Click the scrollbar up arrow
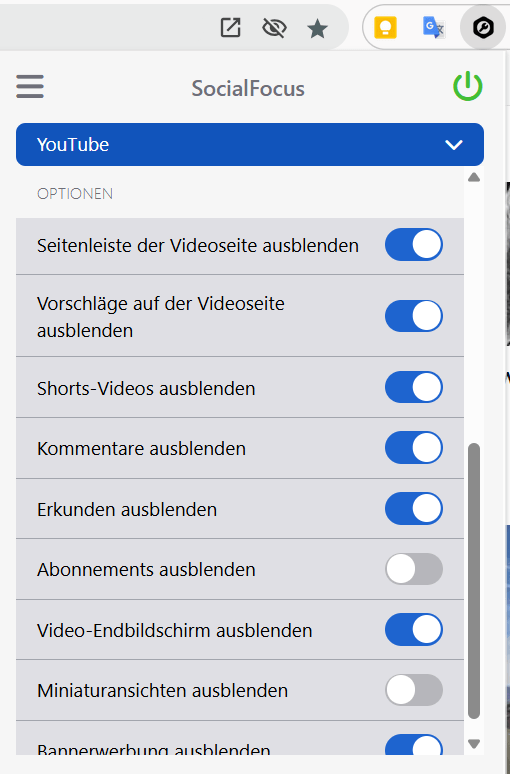The height and width of the screenshot is (774, 510). (474, 177)
